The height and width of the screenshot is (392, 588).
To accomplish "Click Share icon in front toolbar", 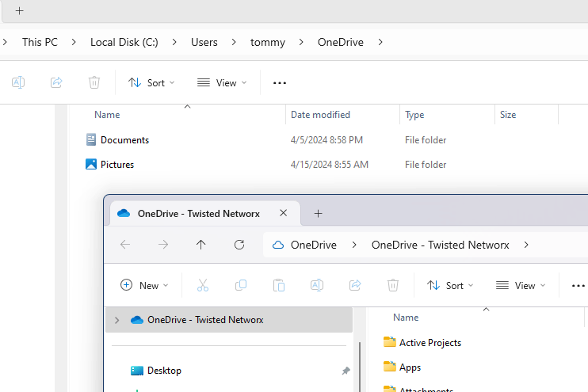I will [x=355, y=285].
